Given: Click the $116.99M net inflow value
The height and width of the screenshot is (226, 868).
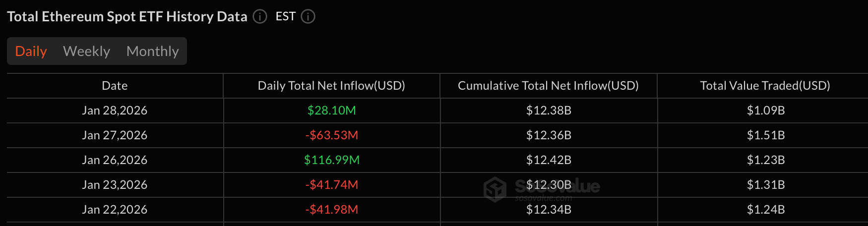Looking at the screenshot, I should tap(331, 160).
